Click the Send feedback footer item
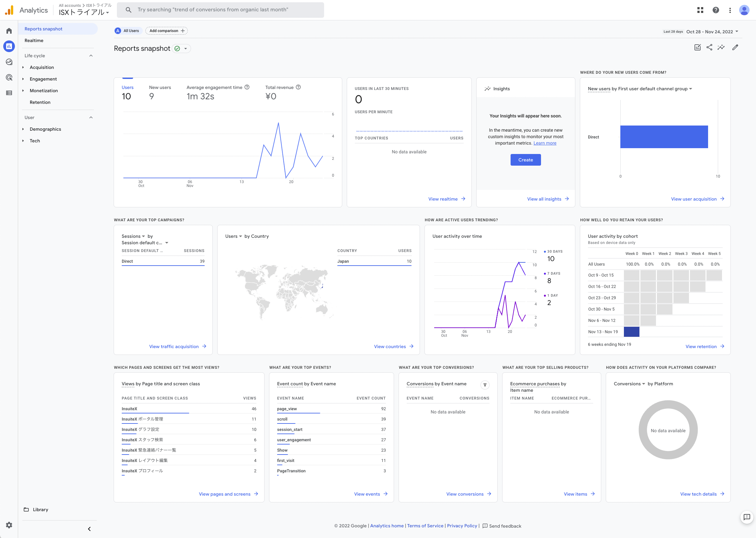The image size is (756, 538). (x=502, y=526)
